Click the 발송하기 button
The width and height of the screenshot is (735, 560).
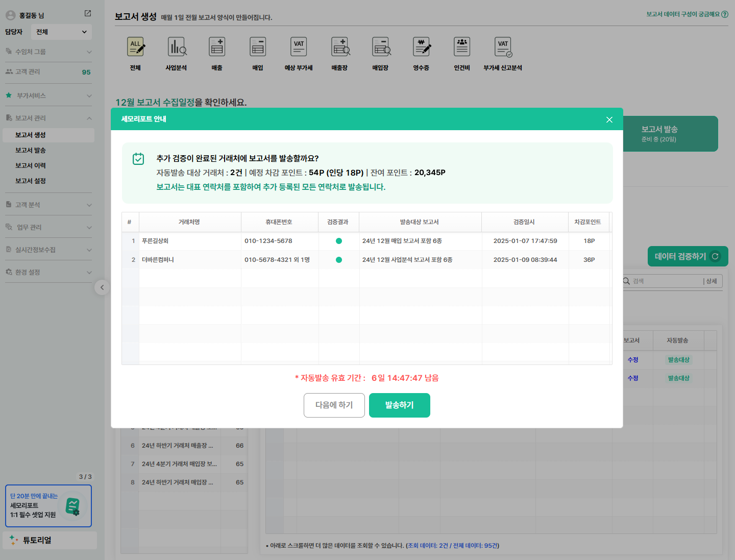pyautogui.click(x=399, y=405)
